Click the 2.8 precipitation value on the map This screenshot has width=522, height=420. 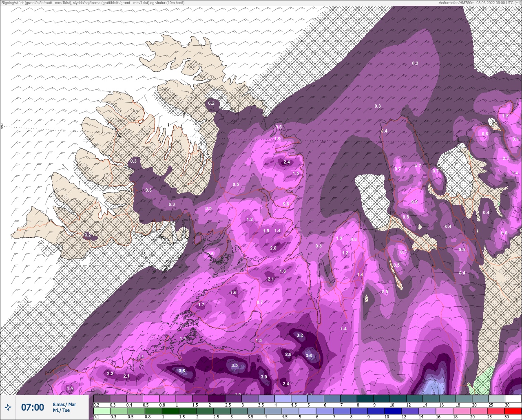(x=288, y=354)
